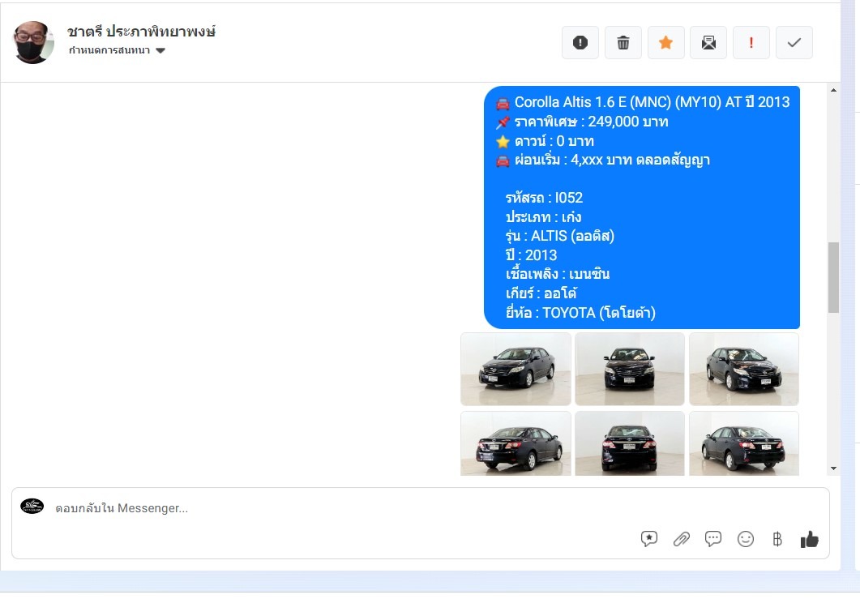The height and width of the screenshot is (616, 860).
Task: Open saved replies star-bubble icon
Action: tap(648, 539)
